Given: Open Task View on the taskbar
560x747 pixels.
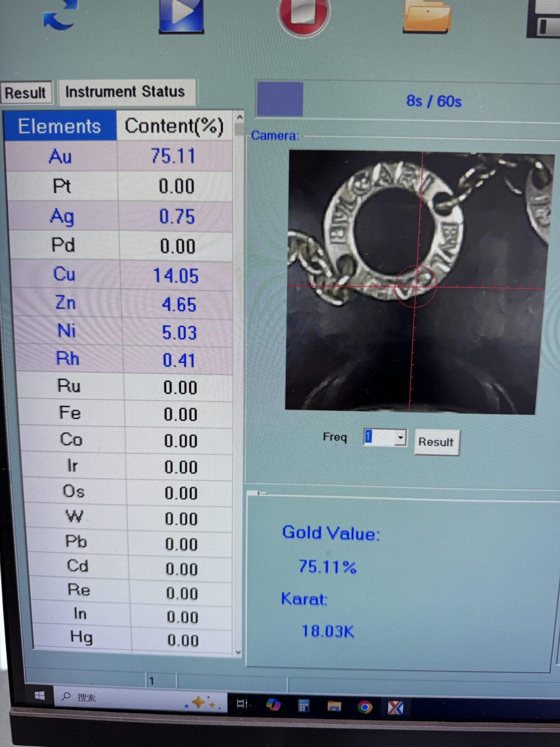Looking at the screenshot, I should [x=243, y=703].
